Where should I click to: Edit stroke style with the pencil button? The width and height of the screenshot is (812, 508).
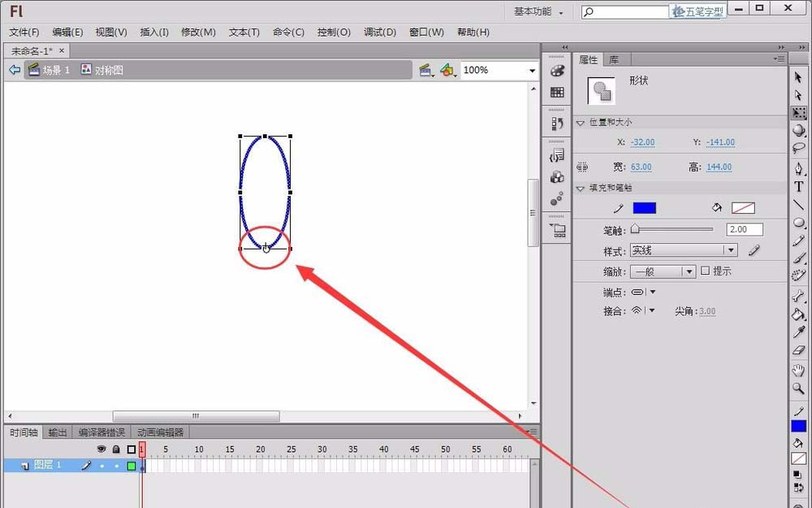[x=754, y=251]
